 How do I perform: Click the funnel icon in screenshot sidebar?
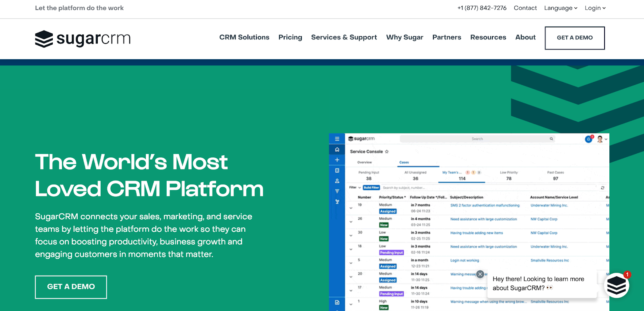click(337, 191)
